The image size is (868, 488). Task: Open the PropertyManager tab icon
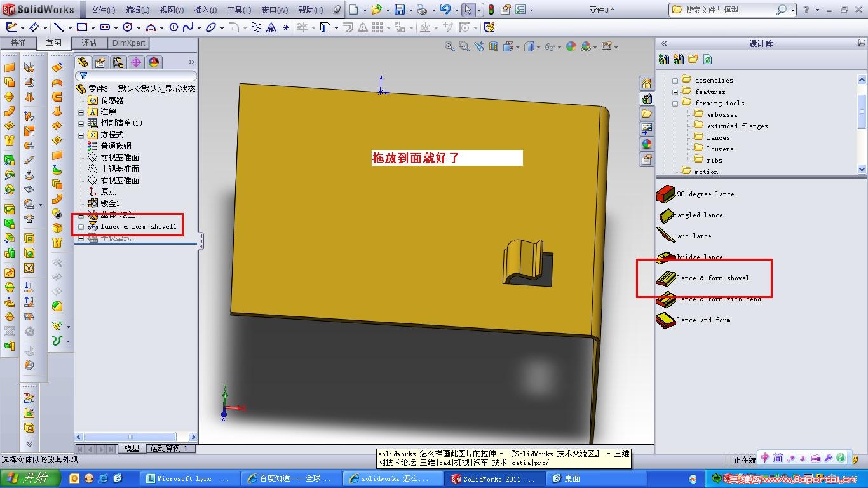[x=100, y=62]
